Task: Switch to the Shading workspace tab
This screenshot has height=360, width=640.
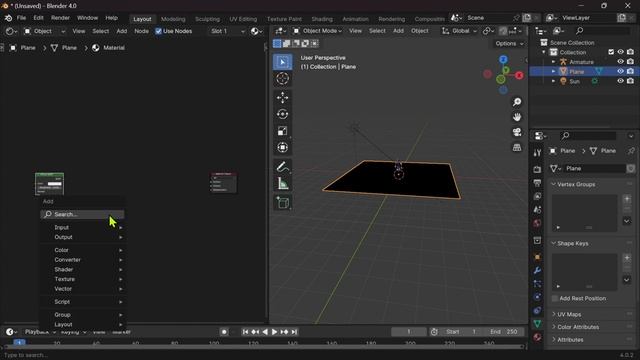Action: (x=322, y=19)
